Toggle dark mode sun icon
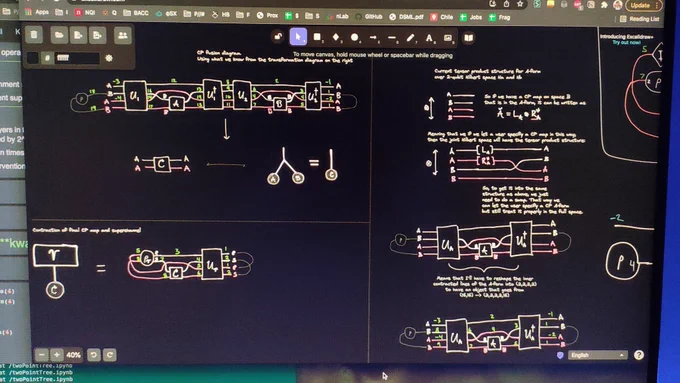Screen dimensions: 680x383 point(109,58)
